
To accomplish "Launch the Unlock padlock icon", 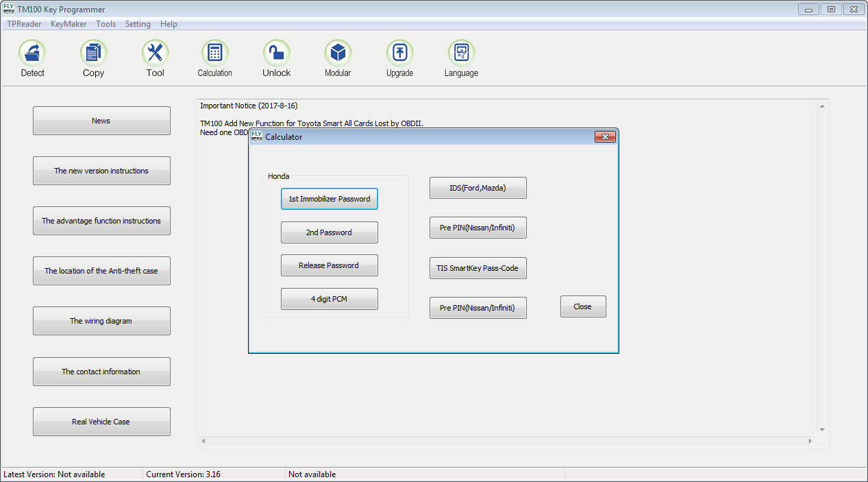I will tap(277, 53).
